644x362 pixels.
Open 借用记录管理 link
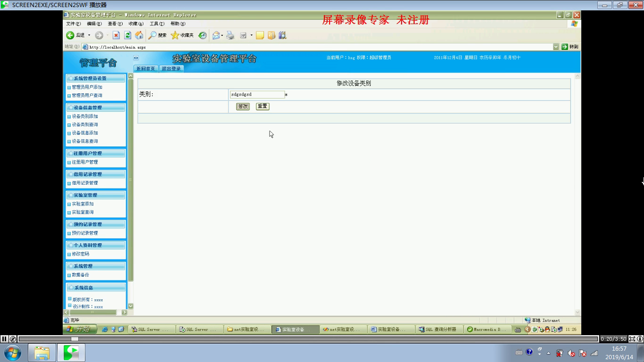pos(85,183)
